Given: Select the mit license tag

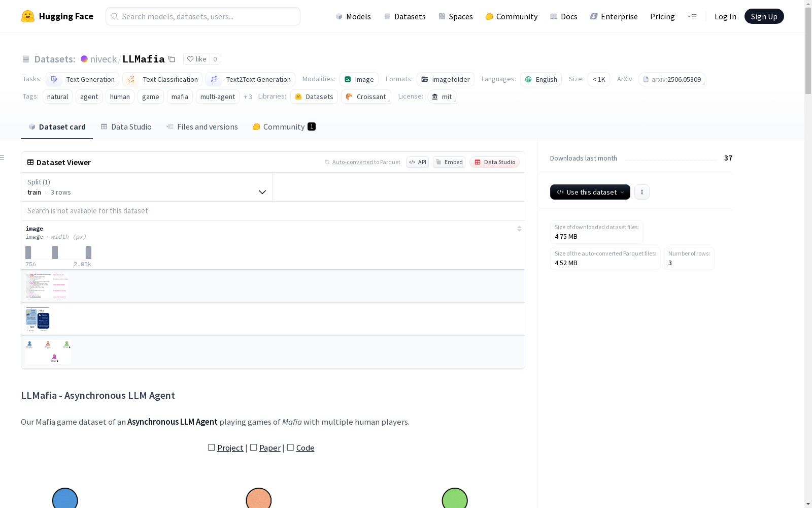Looking at the screenshot, I should pyautogui.click(x=442, y=97).
